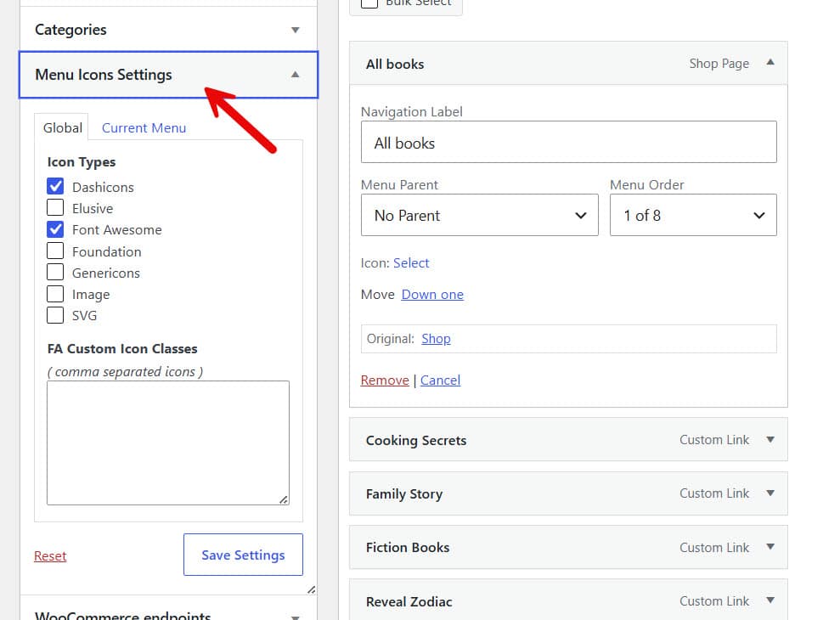Click the settings panel resize handle

(311, 589)
